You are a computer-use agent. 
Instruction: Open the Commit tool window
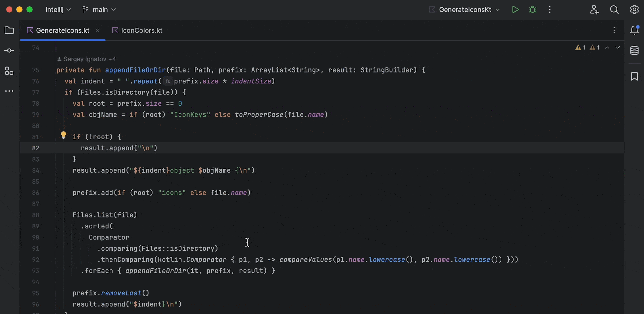(x=9, y=51)
